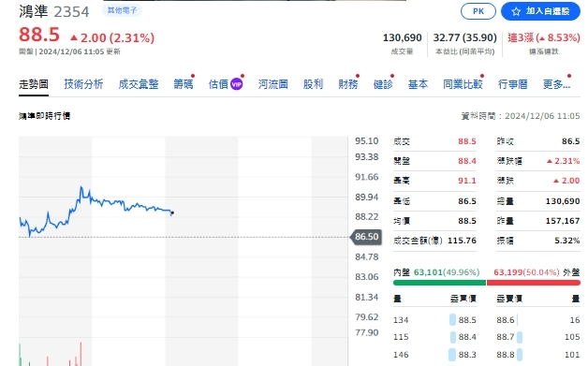Click the ask price 88.8 row
The image size is (588, 366).
point(538,355)
